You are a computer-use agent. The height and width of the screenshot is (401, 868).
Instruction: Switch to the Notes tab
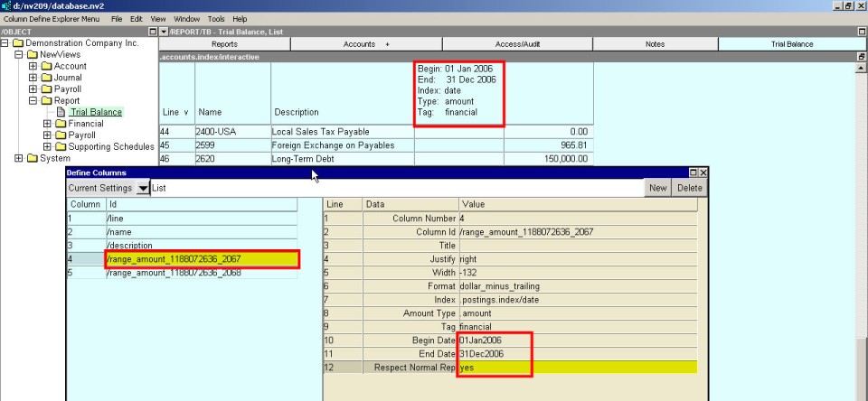coord(656,43)
